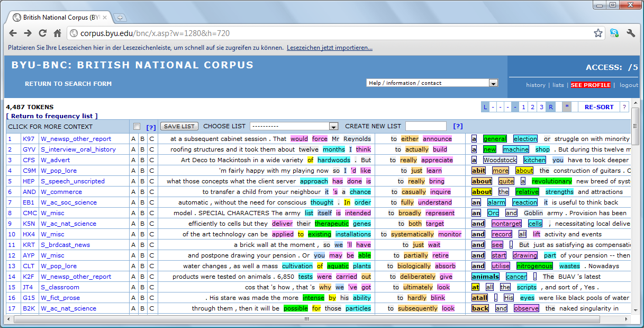Mark row 10 (HX4) as category C

click(151, 234)
